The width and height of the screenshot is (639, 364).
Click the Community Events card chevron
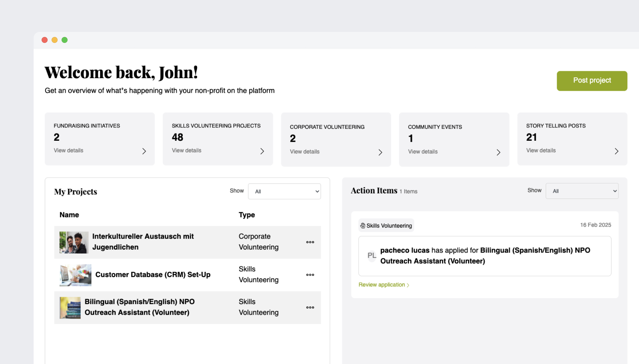point(498,152)
